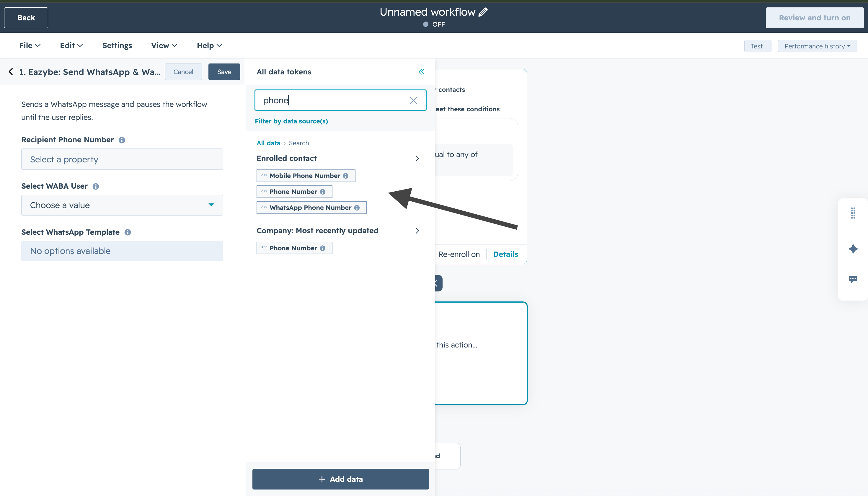Click the Back button
868x496 pixels.
[26, 18]
